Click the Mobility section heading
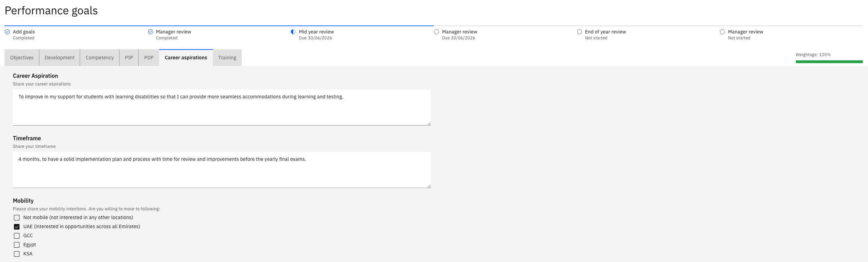The width and height of the screenshot is (868, 262). [23, 201]
